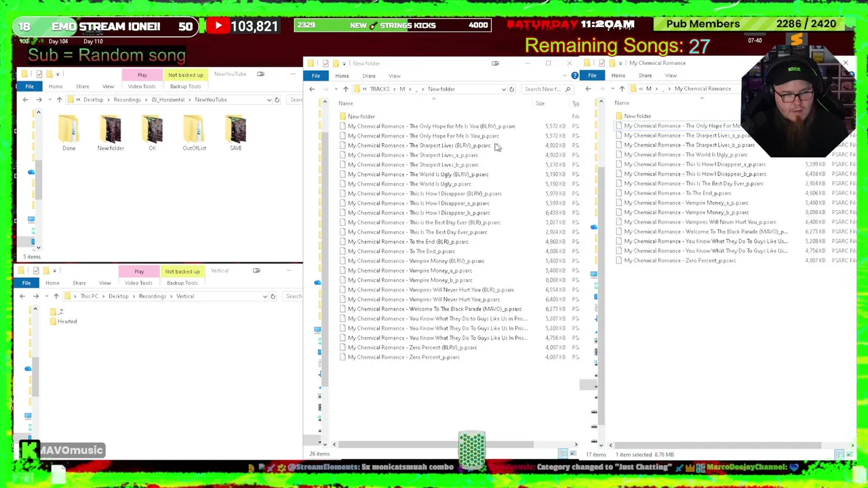Open recent locations dropdown in NewYouTube window
This screenshot has height=488, width=868.
49,100
